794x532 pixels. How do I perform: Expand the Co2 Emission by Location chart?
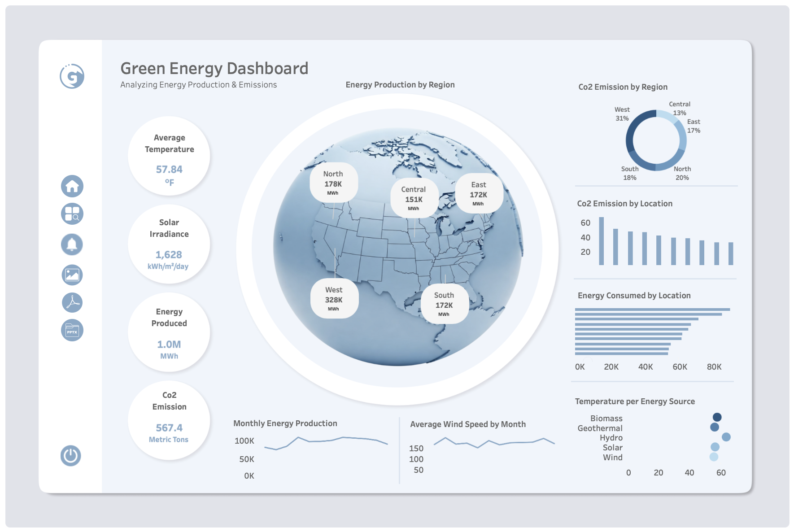[624, 203]
